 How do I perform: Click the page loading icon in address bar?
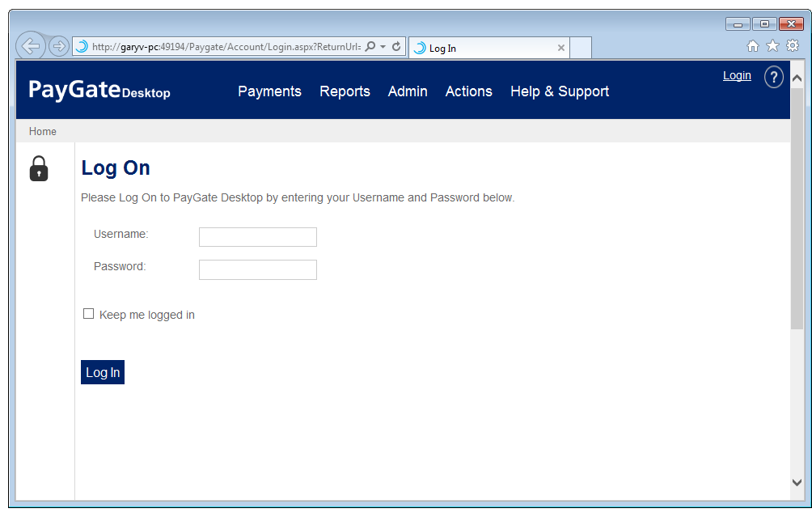click(82, 47)
